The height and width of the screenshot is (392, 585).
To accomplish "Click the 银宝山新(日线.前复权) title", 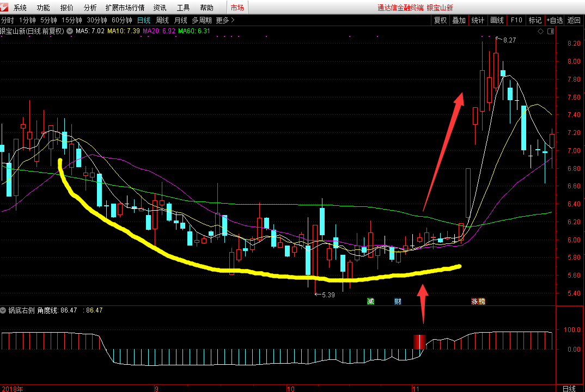I will pyautogui.click(x=32, y=31).
